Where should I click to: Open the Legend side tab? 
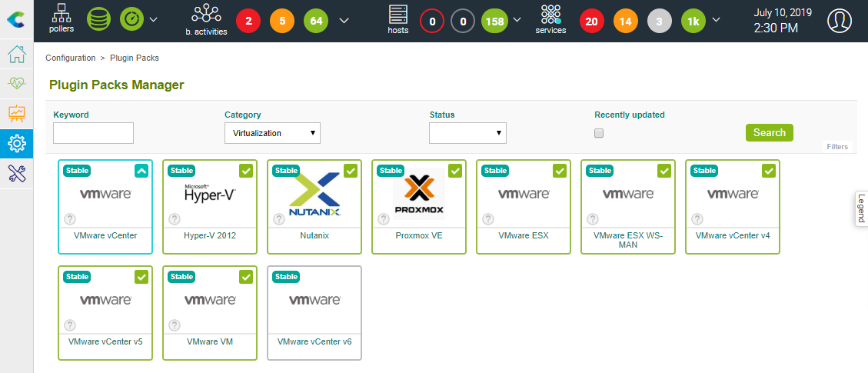click(x=861, y=208)
